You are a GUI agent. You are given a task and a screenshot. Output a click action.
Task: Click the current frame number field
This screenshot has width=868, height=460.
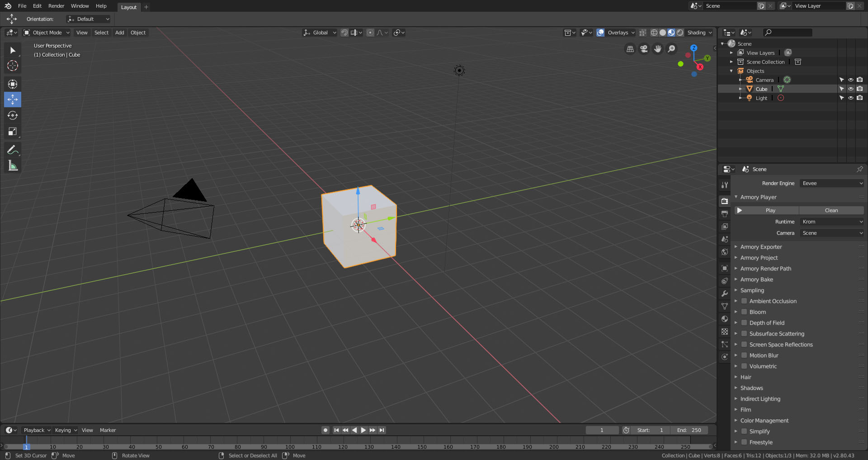[x=602, y=430]
